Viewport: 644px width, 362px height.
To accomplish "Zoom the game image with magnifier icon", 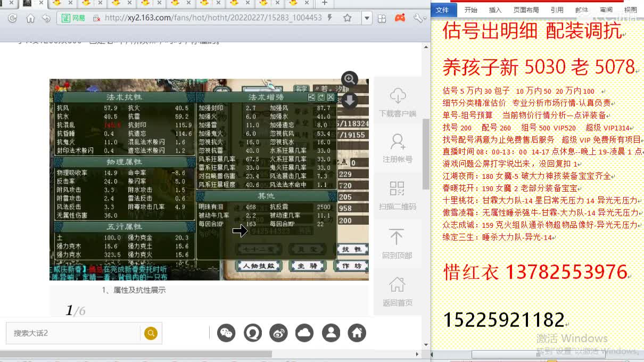I will coord(349,79).
